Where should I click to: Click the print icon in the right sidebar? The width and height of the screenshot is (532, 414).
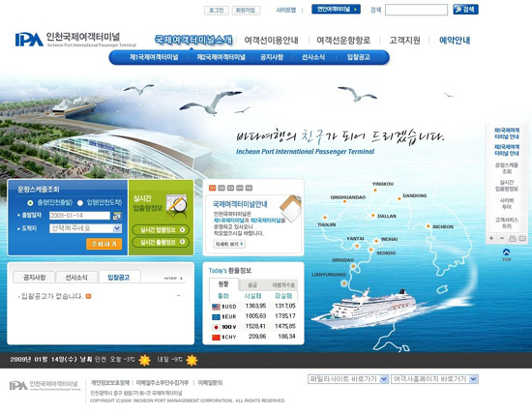pyautogui.click(x=513, y=239)
